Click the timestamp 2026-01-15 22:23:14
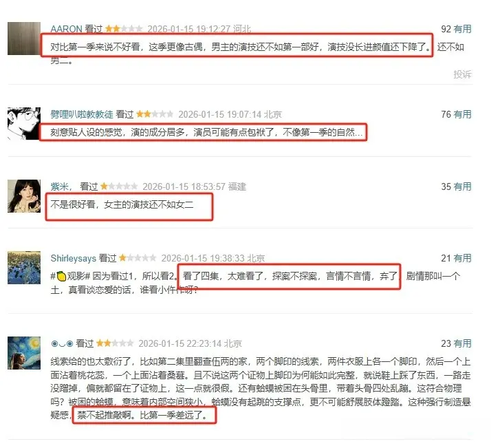 click(179, 343)
